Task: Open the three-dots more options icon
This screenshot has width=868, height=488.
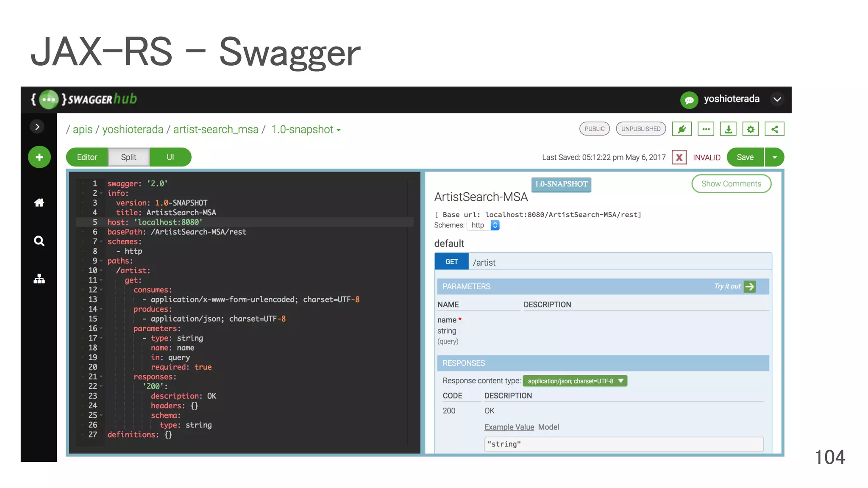Action: coord(706,129)
